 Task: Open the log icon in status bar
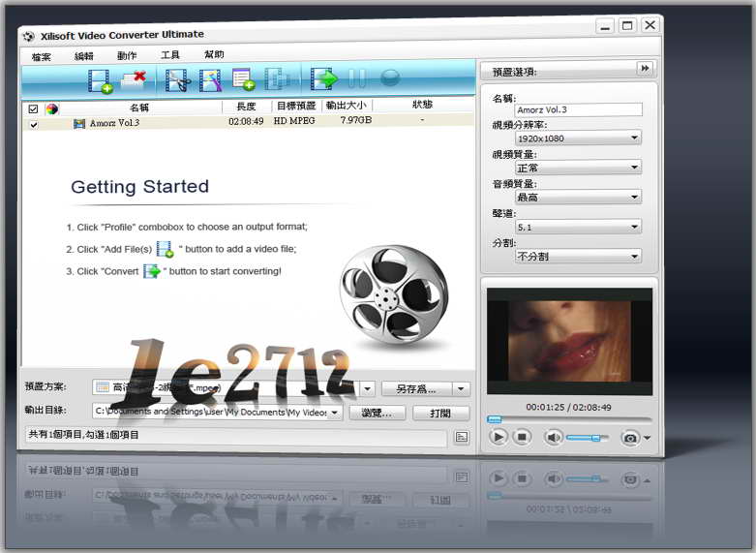[x=462, y=437]
